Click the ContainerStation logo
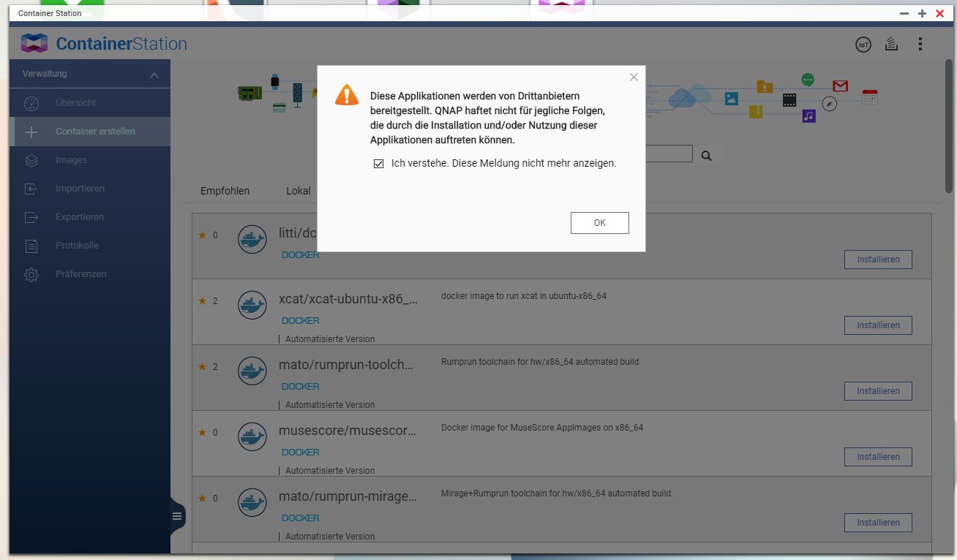The height and width of the screenshot is (560, 957). (x=104, y=44)
